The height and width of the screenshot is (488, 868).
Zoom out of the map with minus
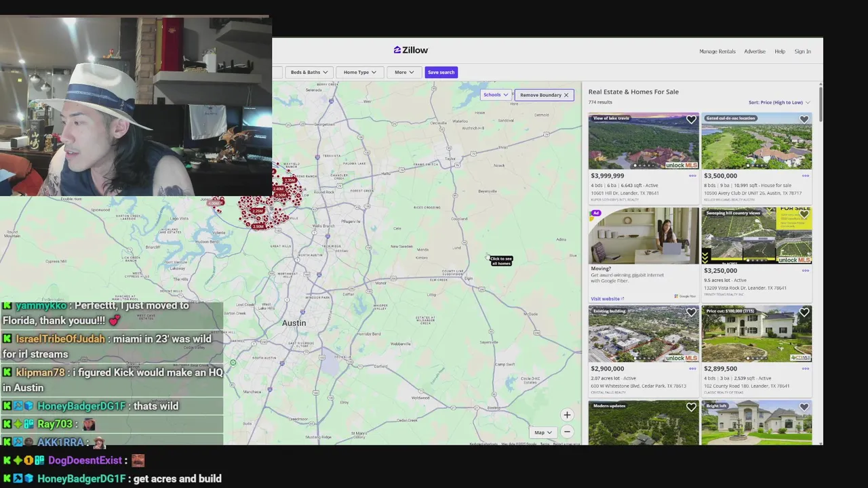click(x=567, y=432)
